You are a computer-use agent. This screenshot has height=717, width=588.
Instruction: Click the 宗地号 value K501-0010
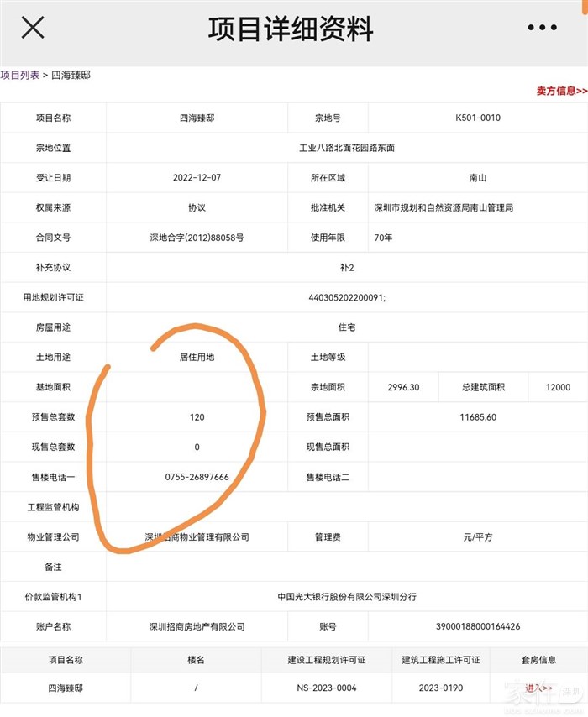pos(477,118)
